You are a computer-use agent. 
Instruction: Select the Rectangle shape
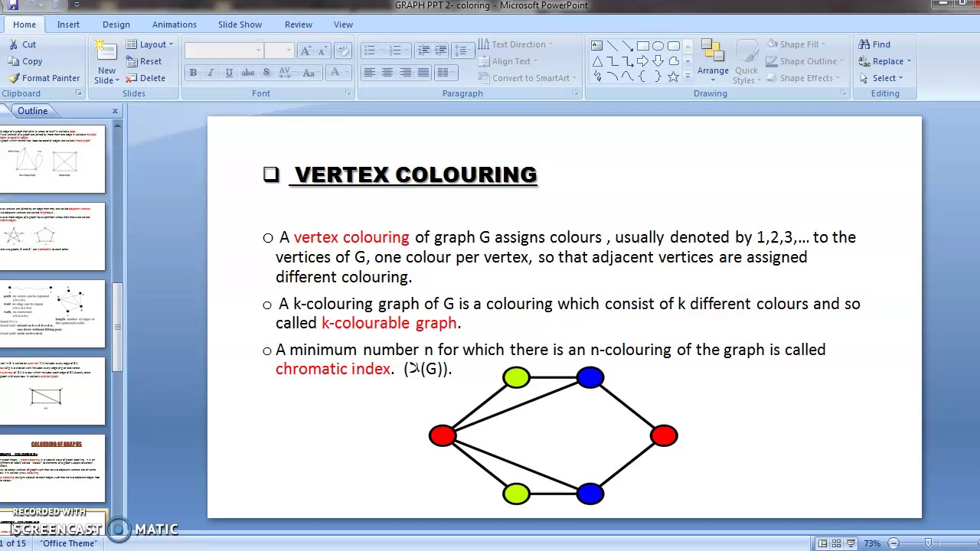[x=642, y=45]
